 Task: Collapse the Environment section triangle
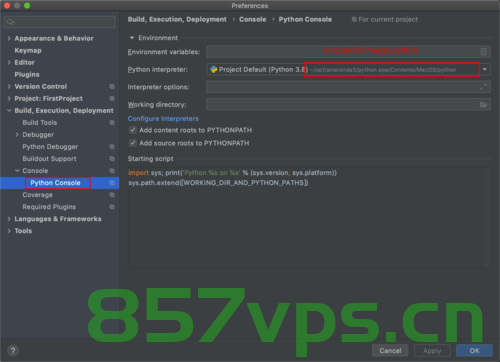point(132,38)
